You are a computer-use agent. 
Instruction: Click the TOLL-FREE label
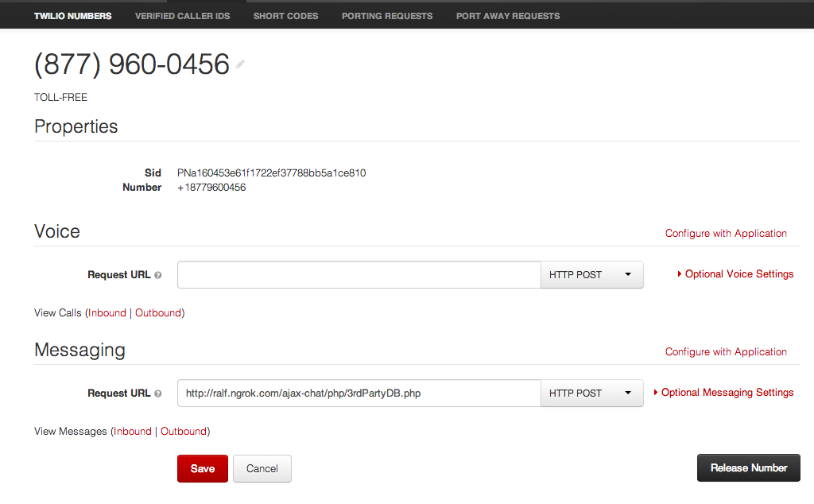(60, 98)
